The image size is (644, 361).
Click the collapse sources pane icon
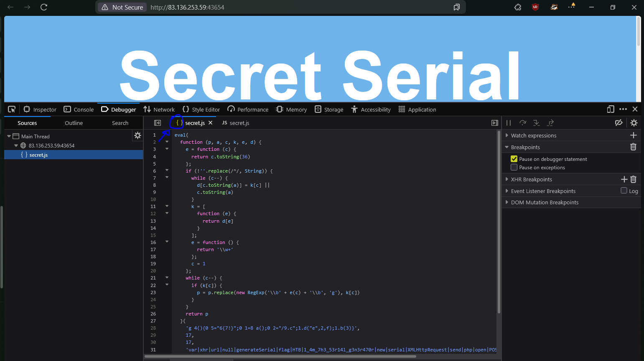tap(158, 123)
